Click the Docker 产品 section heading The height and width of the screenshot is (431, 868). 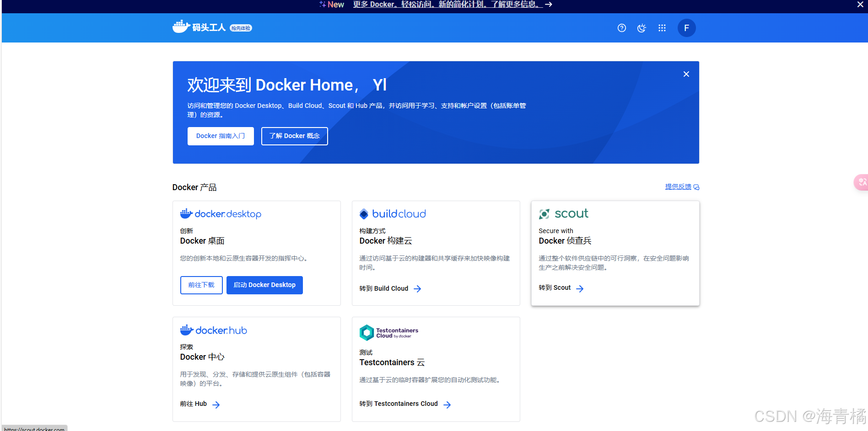click(194, 187)
